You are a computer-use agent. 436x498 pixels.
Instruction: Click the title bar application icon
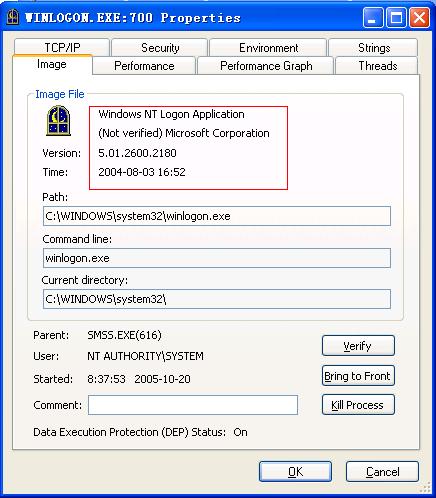[13, 17]
